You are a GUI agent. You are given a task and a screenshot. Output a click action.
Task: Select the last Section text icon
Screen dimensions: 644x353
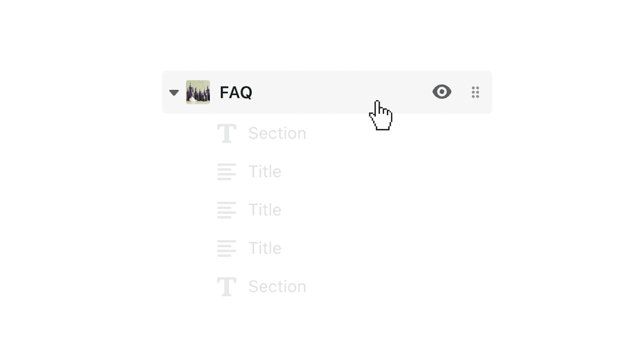[226, 286]
